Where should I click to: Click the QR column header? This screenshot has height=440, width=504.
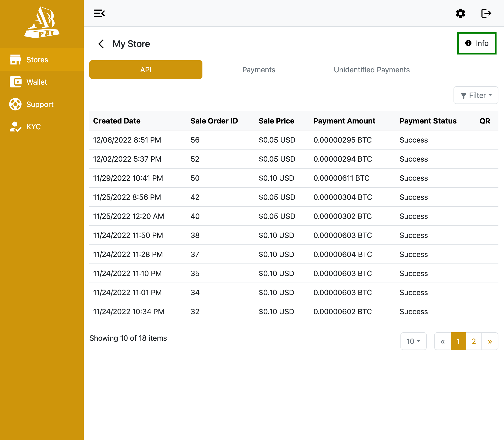pyautogui.click(x=485, y=121)
